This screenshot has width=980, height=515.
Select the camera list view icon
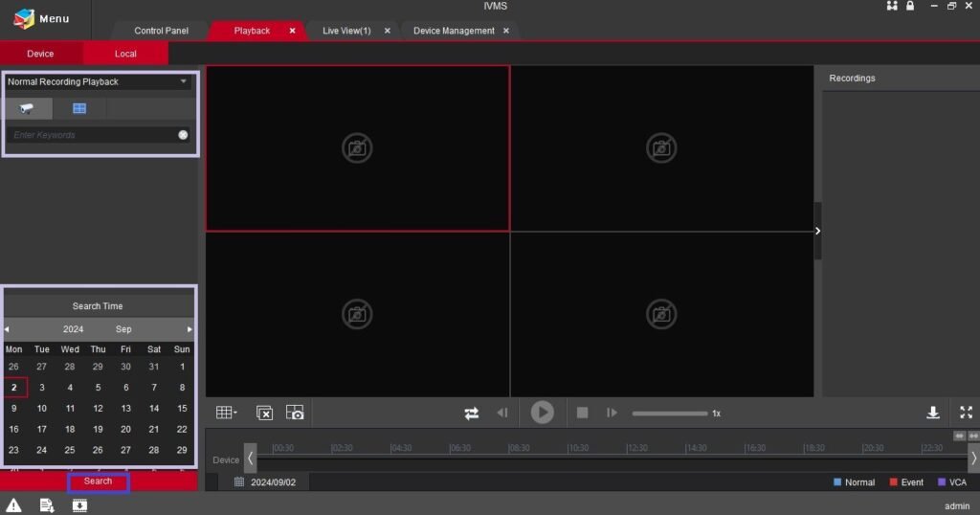pyautogui.click(x=27, y=109)
